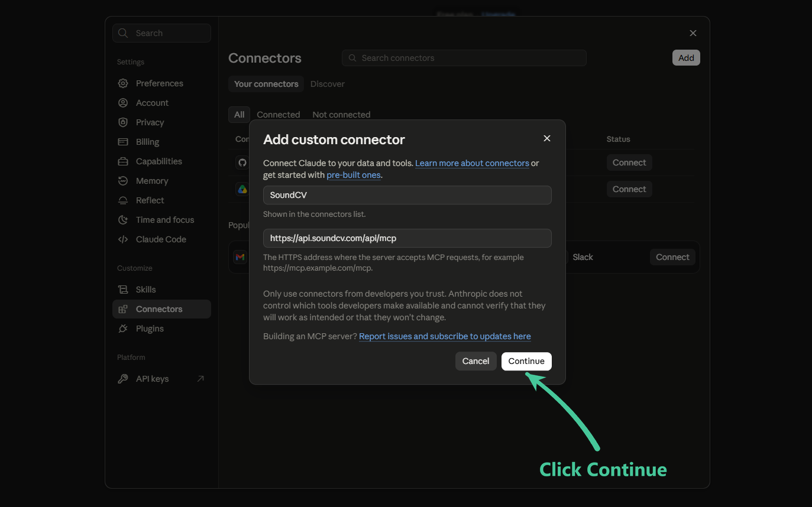Image resolution: width=812 pixels, height=507 pixels.
Task: Switch to Your connectors tab
Action: 266,84
